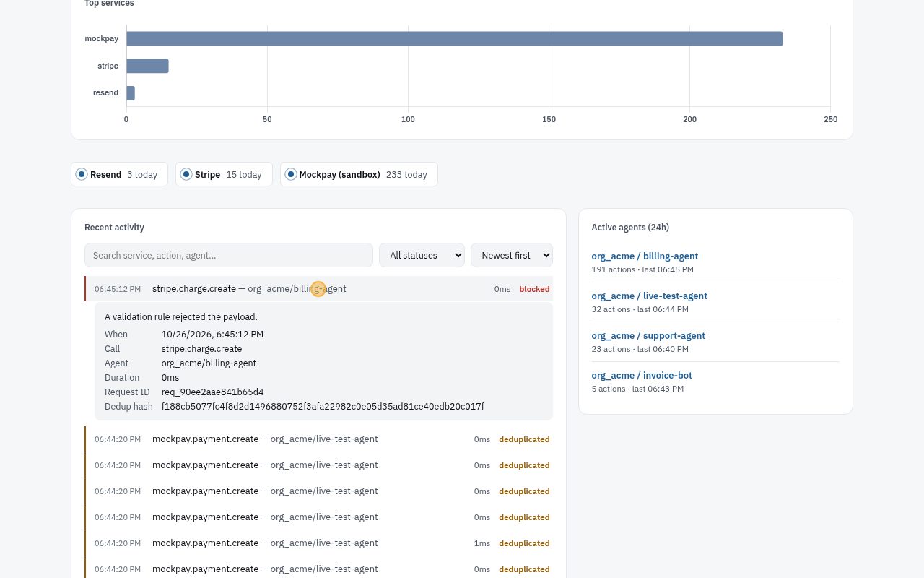
Task: Click the 23 actions · last 06:40 PM text
Action: [640, 349]
